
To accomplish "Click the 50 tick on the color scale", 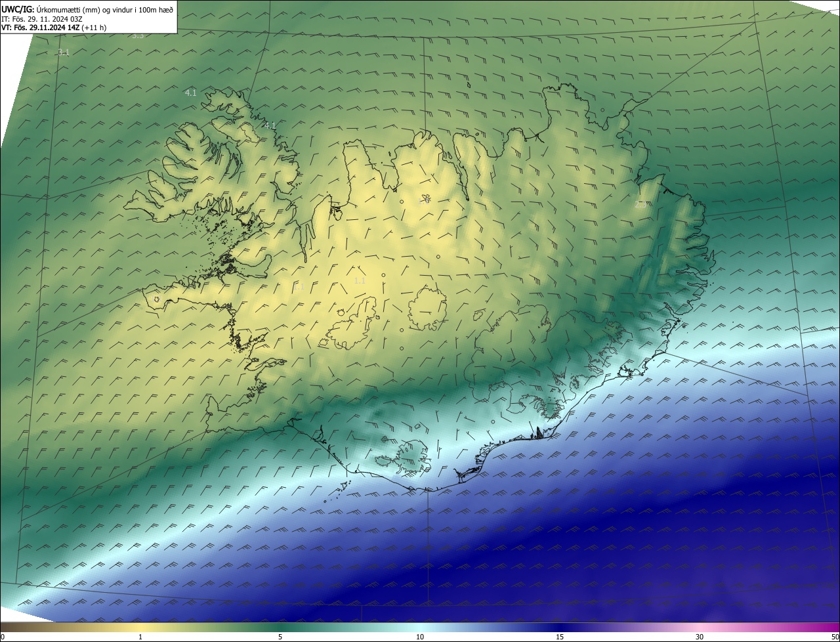I will pyautogui.click(x=835, y=637).
